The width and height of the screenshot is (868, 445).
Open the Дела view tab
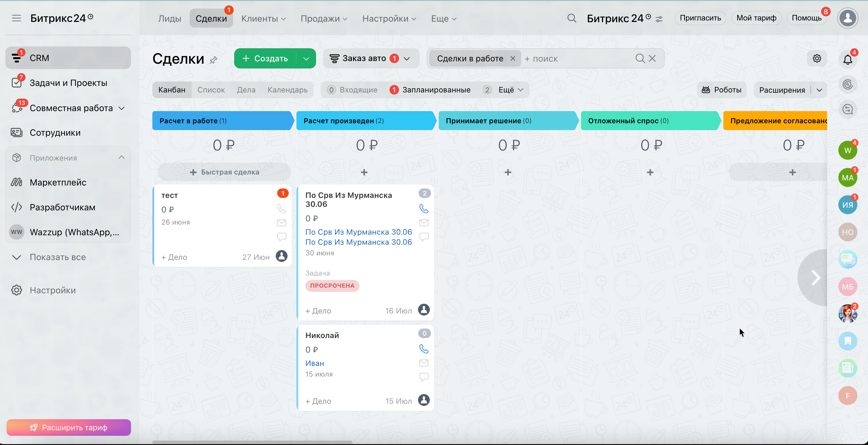coord(246,90)
